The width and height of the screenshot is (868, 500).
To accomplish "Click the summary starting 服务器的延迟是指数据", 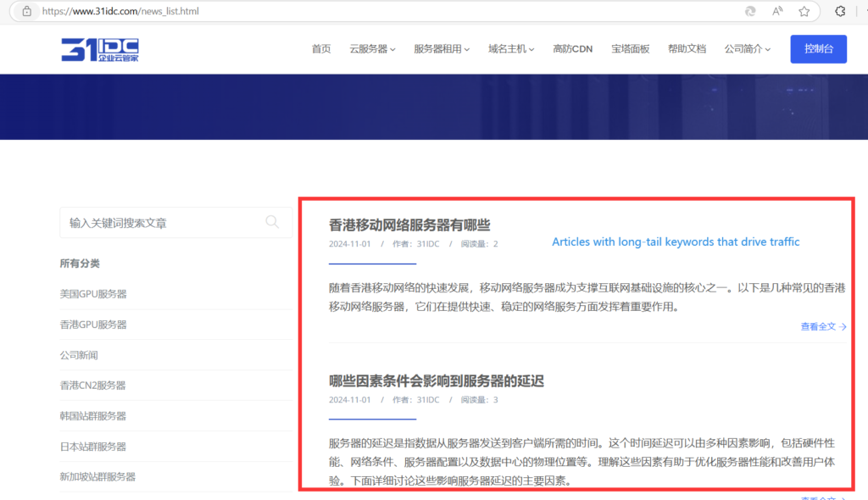I will pyautogui.click(x=581, y=462).
